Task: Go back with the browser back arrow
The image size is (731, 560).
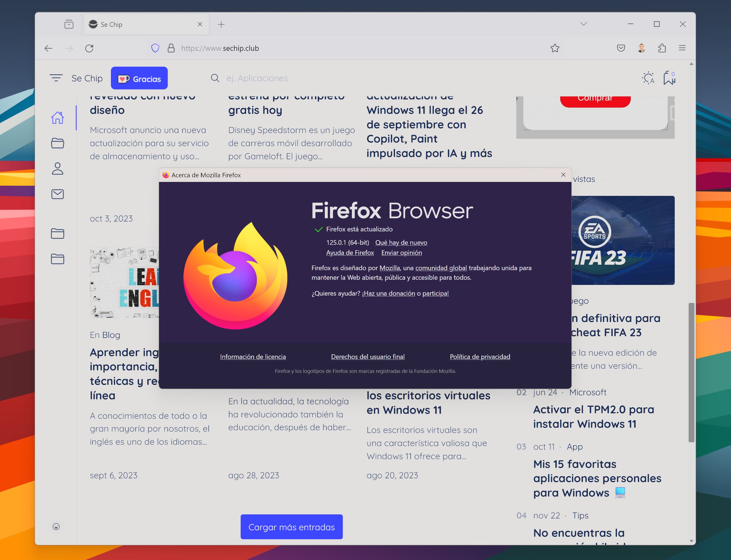Action: [49, 48]
